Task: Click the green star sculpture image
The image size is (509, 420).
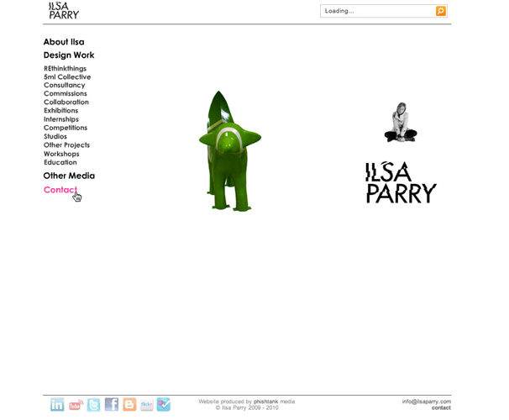Action: point(228,151)
